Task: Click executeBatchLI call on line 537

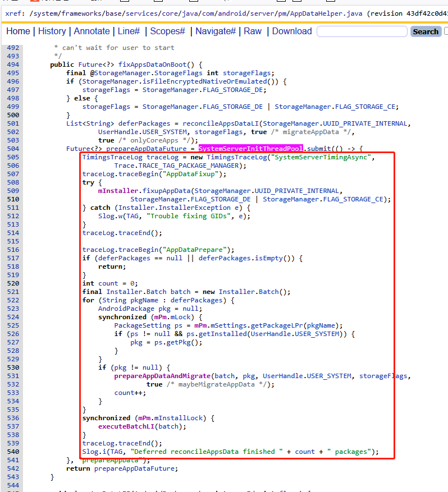Action: pos(126,426)
